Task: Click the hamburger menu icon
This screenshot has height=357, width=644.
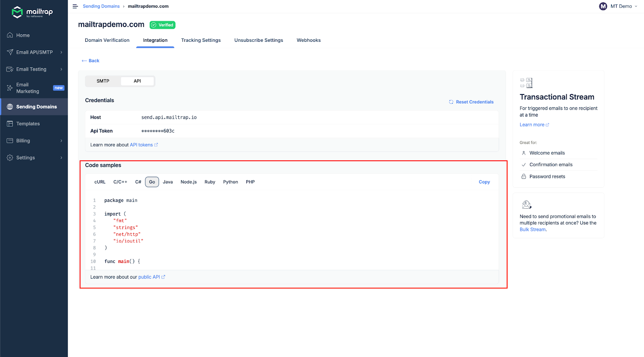Action: click(x=75, y=6)
